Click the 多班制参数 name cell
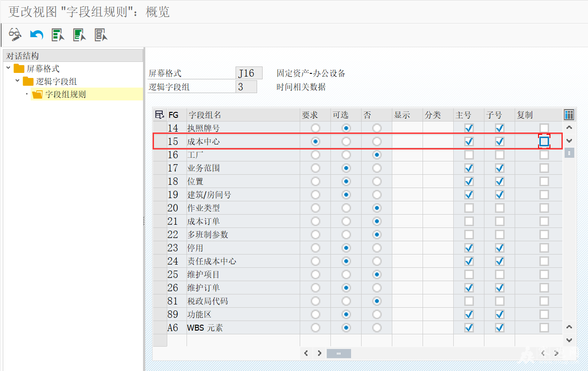The image size is (588, 371). 243,234
